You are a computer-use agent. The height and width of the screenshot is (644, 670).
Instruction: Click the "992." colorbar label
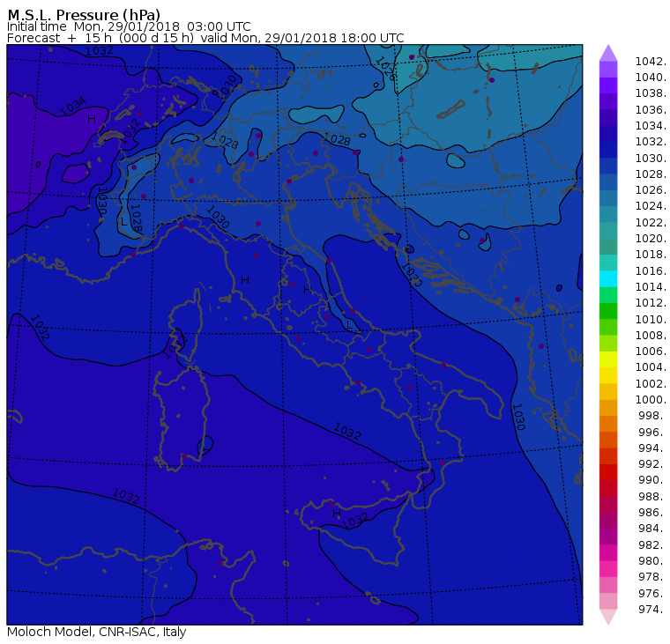click(x=652, y=464)
